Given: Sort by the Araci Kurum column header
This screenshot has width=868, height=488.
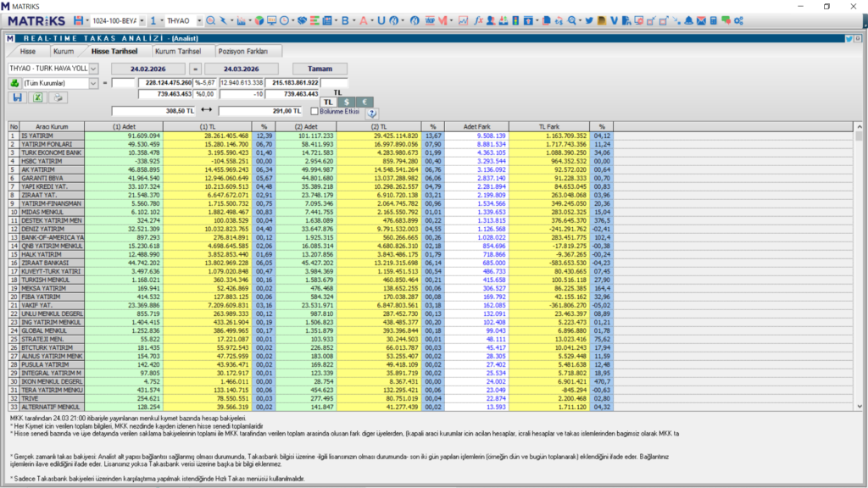Looking at the screenshot, I should (x=52, y=127).
